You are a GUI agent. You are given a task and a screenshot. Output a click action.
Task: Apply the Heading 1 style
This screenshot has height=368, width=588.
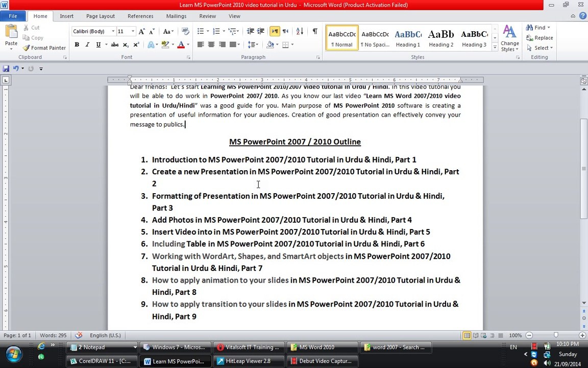[408, 38]
